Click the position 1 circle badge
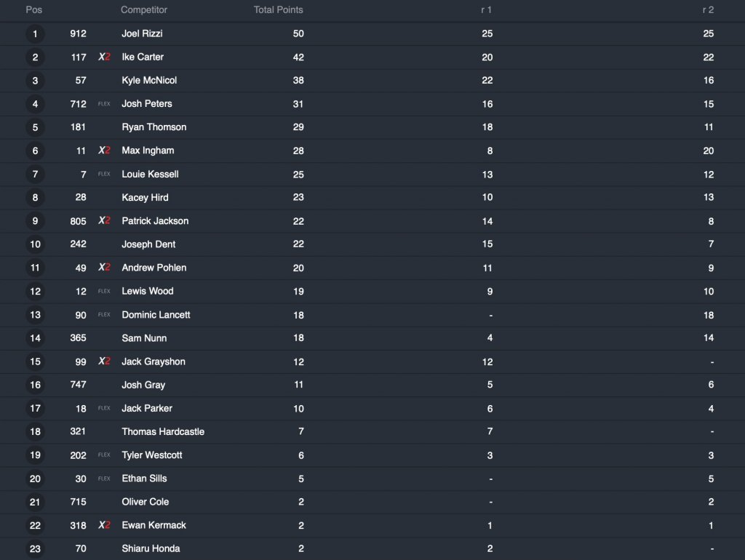Screen dimensions: 745x560 (35, 33)
